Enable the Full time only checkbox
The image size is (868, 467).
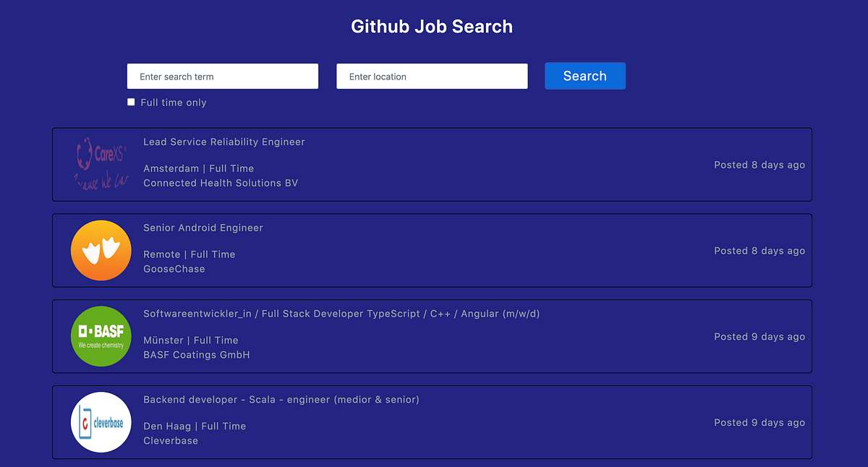tap(131, 102)
